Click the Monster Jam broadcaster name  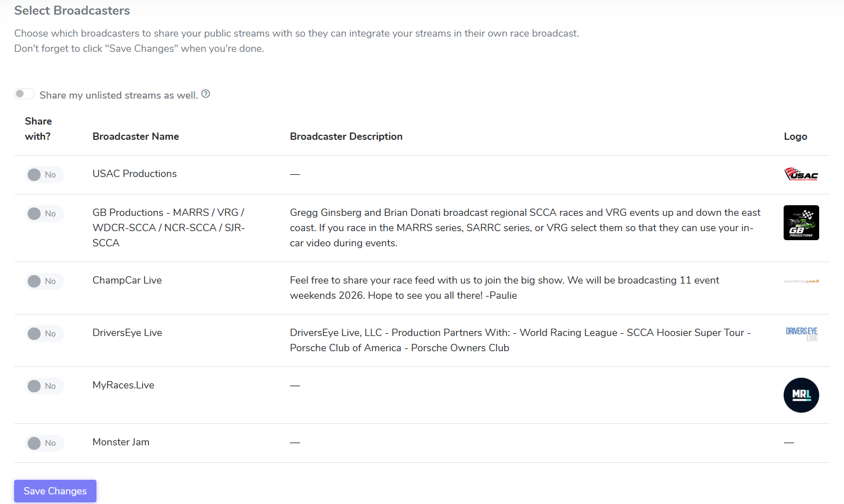[x=121, y=442]
